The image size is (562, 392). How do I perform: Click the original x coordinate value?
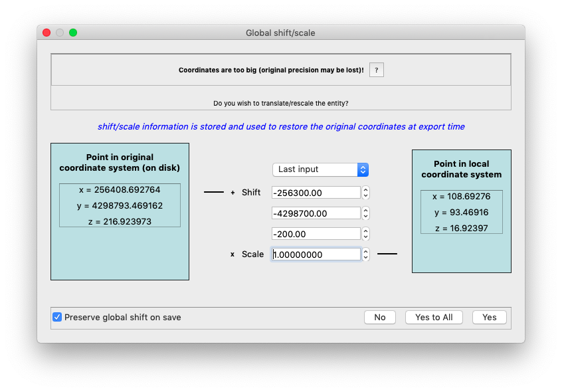pyautogui.click(x=120, y=190)
